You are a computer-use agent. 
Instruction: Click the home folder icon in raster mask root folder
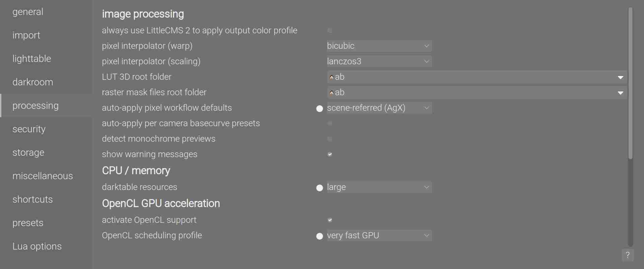pos(331,92)
